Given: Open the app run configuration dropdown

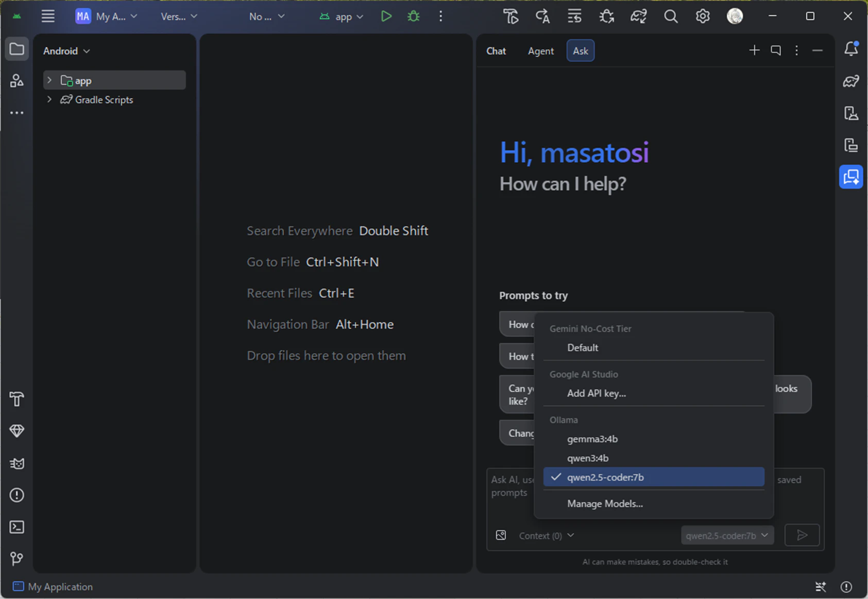Looking at the screenshot, I should tap(342, 16).
